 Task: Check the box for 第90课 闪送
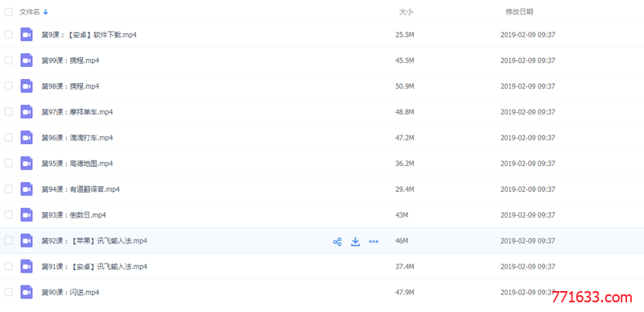pos(9,292)
